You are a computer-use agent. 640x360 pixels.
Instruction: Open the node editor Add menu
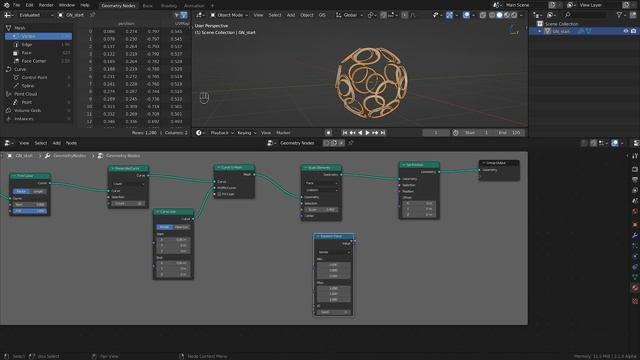point(56,143)
